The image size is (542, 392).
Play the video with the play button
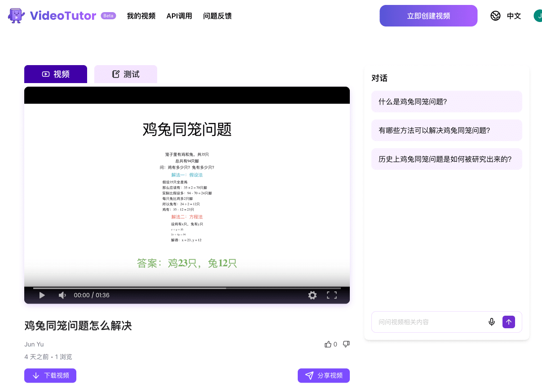[42, 295]
